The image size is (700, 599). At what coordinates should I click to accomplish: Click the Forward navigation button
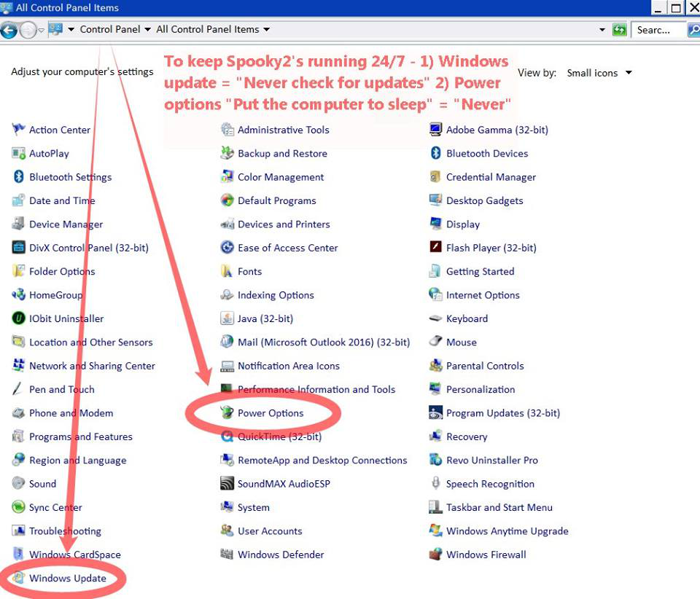coord(28,31)
